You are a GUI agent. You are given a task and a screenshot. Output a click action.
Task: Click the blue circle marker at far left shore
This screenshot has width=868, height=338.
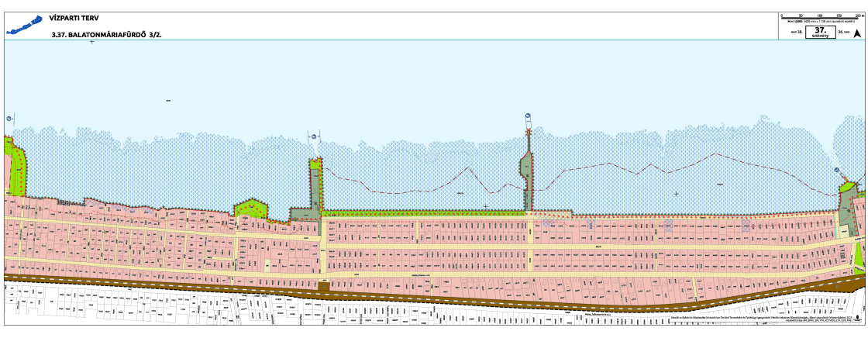pyautogui.click(x=9, y=118)
